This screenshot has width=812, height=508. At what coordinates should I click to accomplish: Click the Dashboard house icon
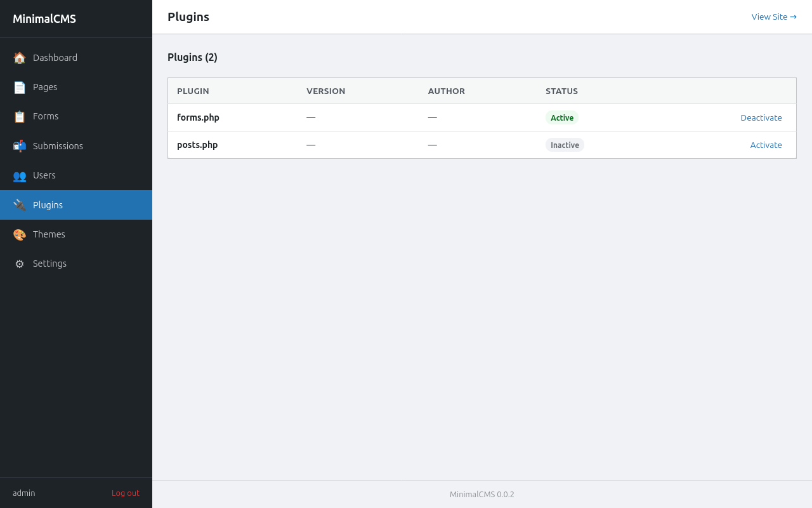20,58
